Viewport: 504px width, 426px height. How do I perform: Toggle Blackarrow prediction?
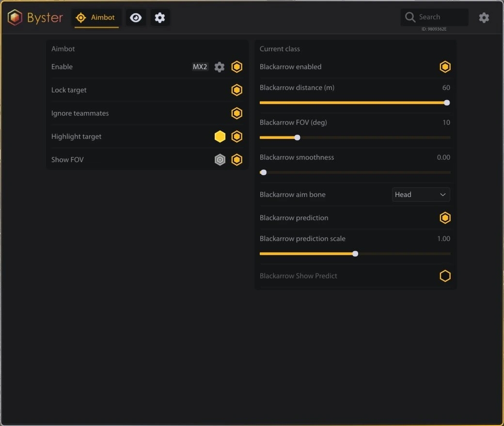click(445, 218)
